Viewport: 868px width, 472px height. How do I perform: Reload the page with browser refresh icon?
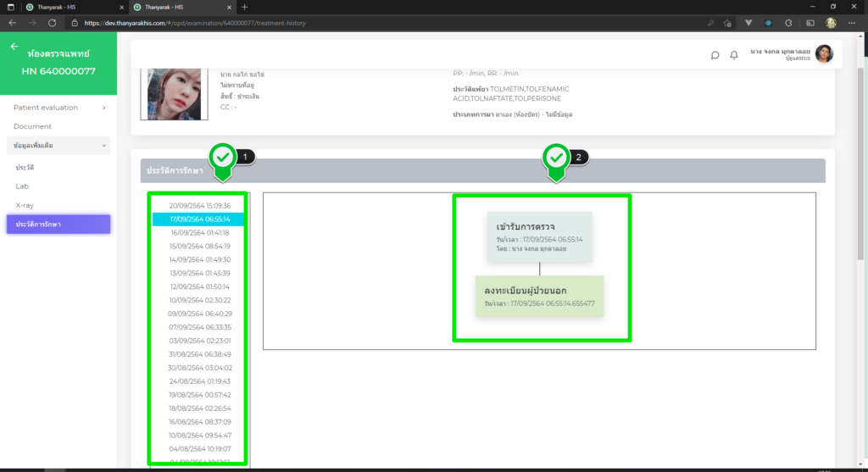point(53,23)
